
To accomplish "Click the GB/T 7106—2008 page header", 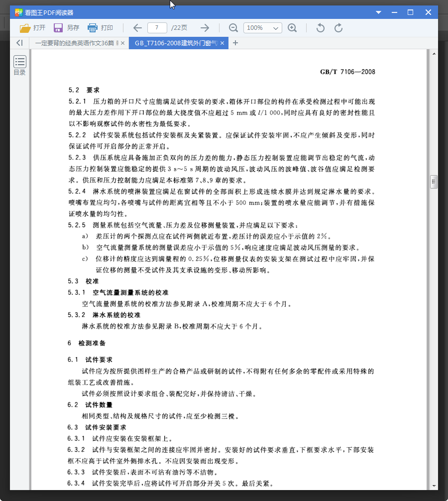I will point(347,72).
